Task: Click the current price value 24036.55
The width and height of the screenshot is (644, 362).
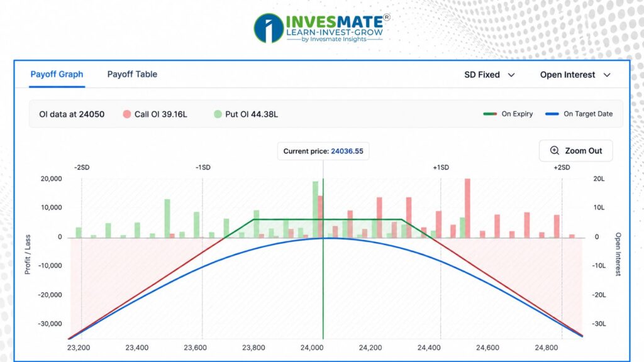Action: (347, 151)
